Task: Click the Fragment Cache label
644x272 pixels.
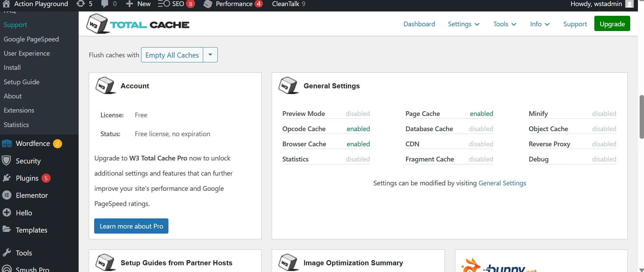Action: pyautogui.click(x=429, y=159)
